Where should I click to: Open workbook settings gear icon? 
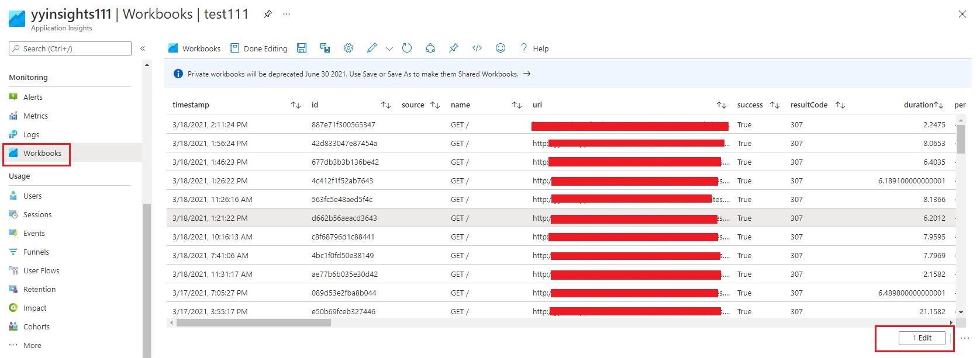[x=348, y=48]
